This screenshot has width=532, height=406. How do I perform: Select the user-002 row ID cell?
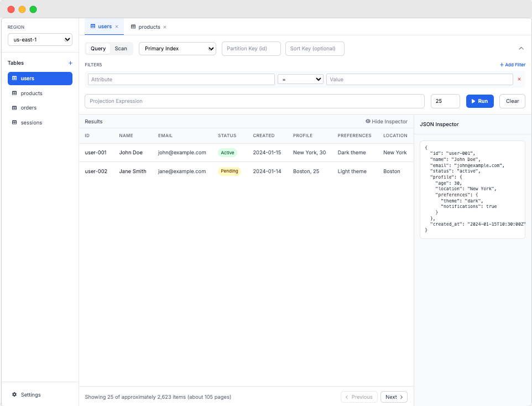point(96,171)
